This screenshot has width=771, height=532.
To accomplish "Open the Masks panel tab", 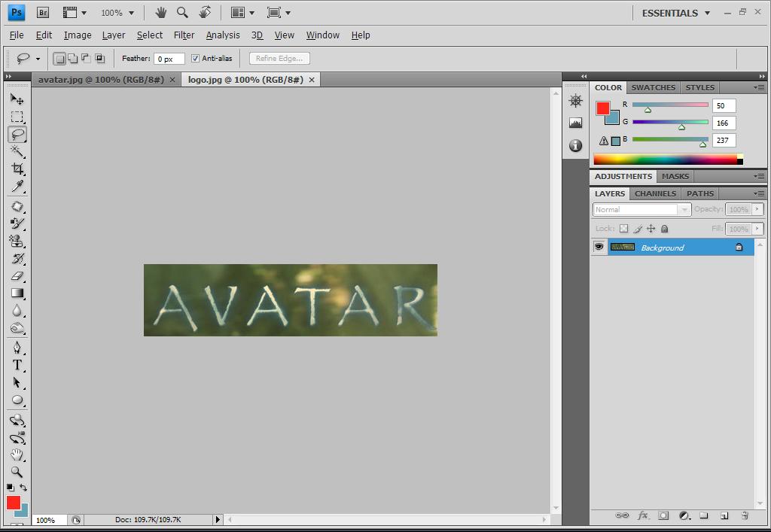I will coord(675,176).
